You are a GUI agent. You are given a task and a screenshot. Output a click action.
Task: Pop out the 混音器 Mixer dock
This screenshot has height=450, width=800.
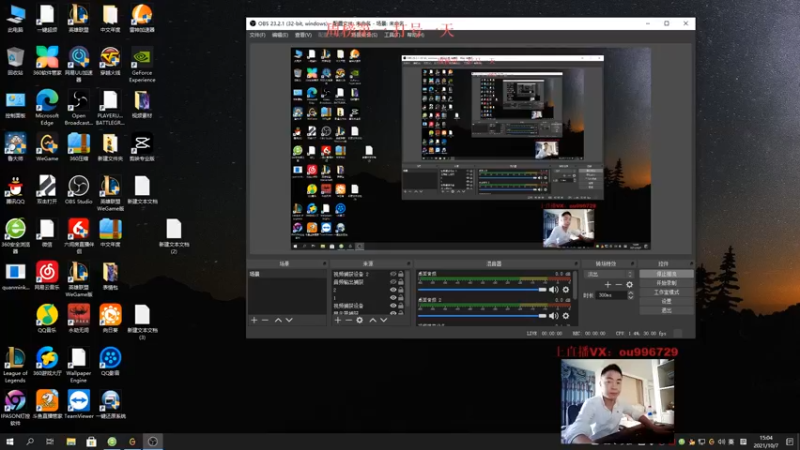[576, 264]
